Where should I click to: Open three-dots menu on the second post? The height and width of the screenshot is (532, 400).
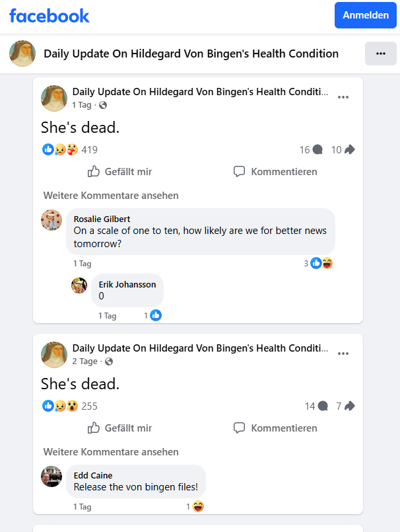(x=343, y=354)
